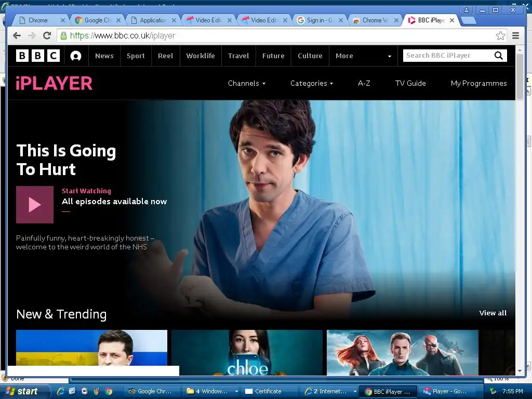This screenshot has height=399, width=532.
Task: Open the TV Guide
Action: click(410, 84)
